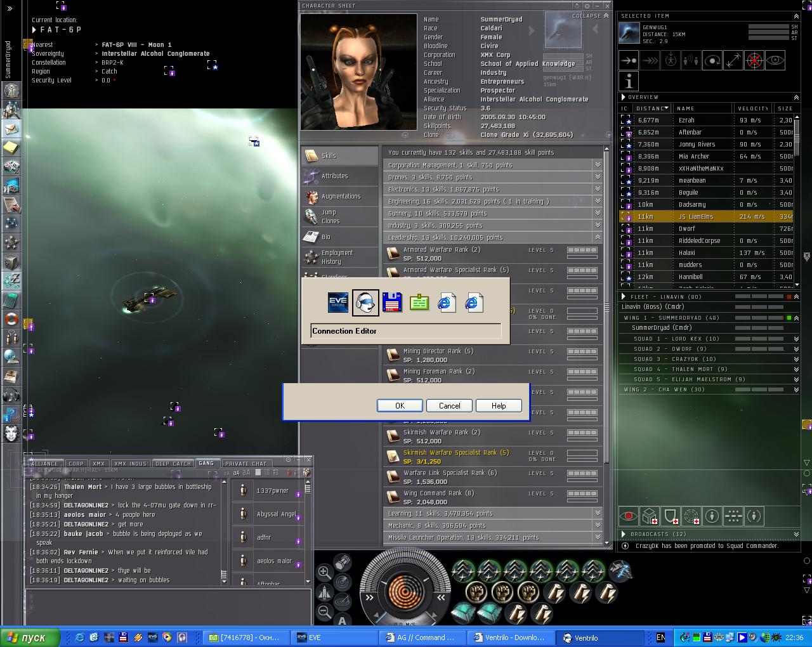Activate the blue ship module icon on HUD
The height and width of the screenshot is (647, 812).
click(x=620, y=571)
